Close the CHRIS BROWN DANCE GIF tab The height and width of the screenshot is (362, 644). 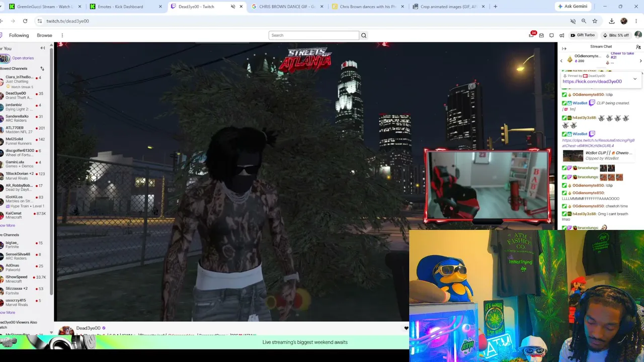[x=322, y=7]
